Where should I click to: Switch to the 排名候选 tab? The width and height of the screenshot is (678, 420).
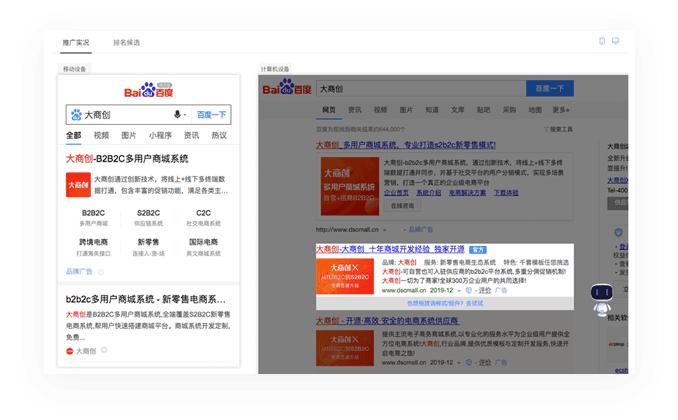(126, 43)
